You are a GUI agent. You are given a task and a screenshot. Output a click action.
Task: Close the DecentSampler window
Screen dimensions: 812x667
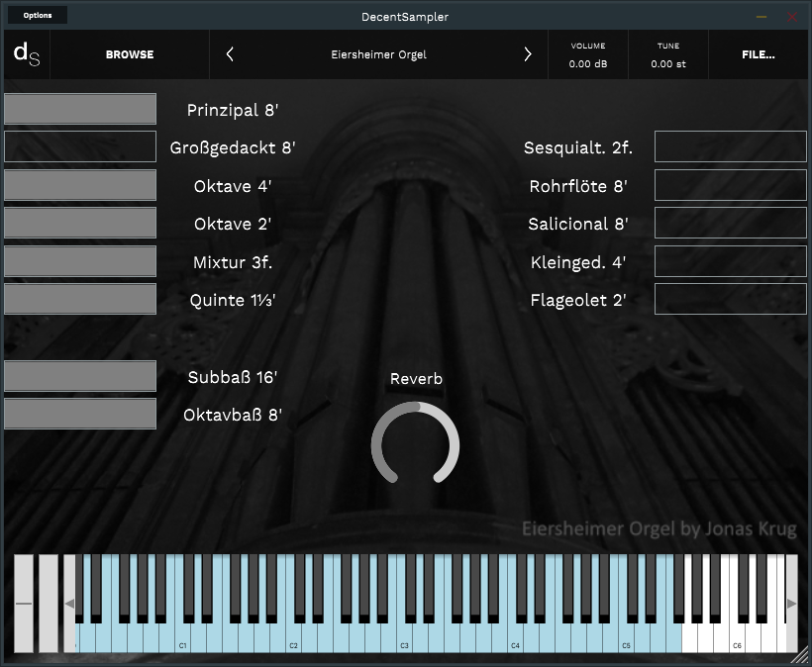[792, 17]
